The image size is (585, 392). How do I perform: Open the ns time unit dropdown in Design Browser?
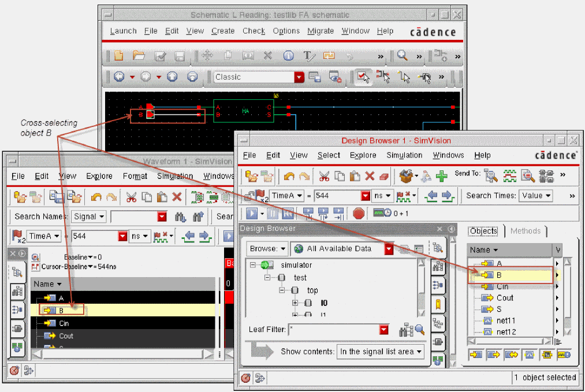[382, 196]
